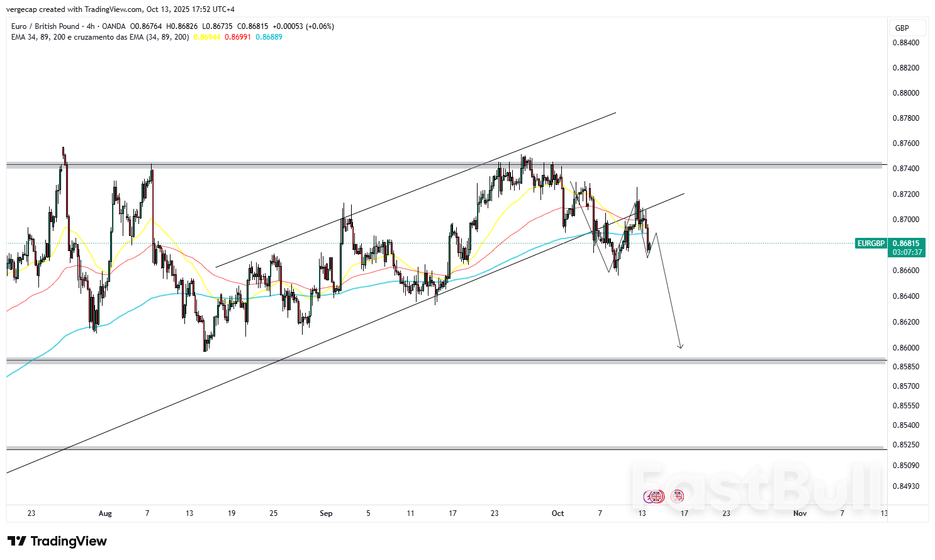Select the green EURGBP price tag
935x560 pixels.
[871, 244]
